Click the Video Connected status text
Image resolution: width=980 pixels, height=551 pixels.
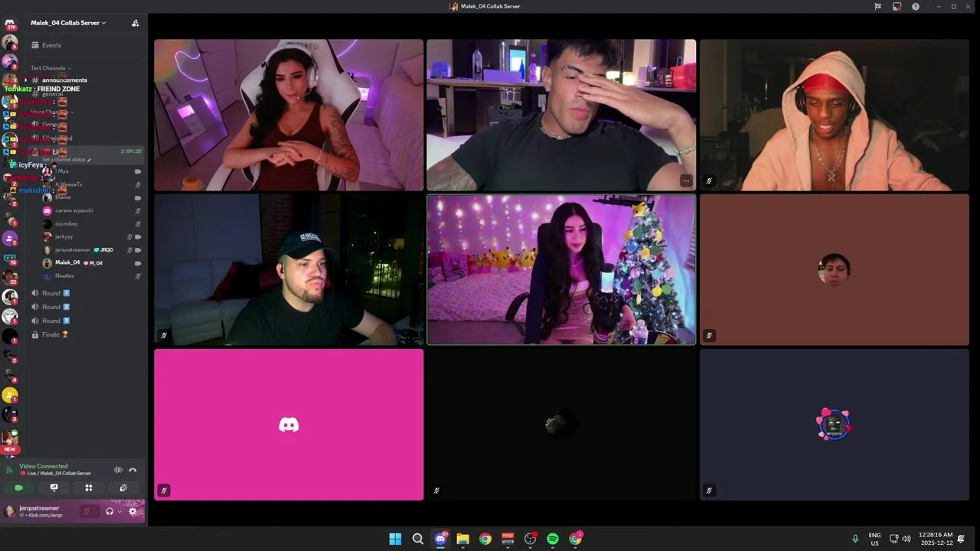coord(44,466)
